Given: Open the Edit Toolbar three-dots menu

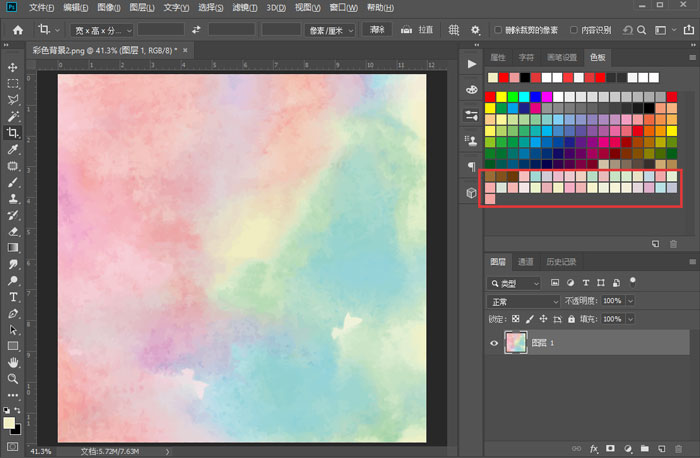Looking at the screenshot, I should (x=12, y=396).
